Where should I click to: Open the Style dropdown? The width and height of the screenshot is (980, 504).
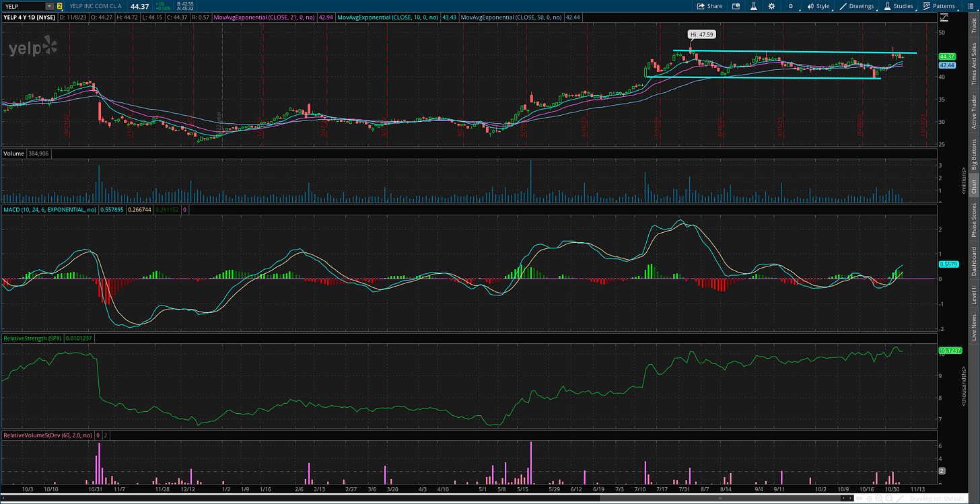[x=818, y=6]
